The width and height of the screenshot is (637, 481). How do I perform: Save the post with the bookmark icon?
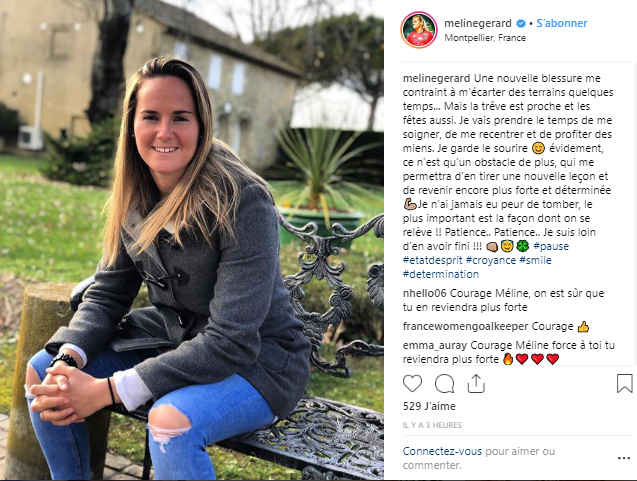[624, 384]
